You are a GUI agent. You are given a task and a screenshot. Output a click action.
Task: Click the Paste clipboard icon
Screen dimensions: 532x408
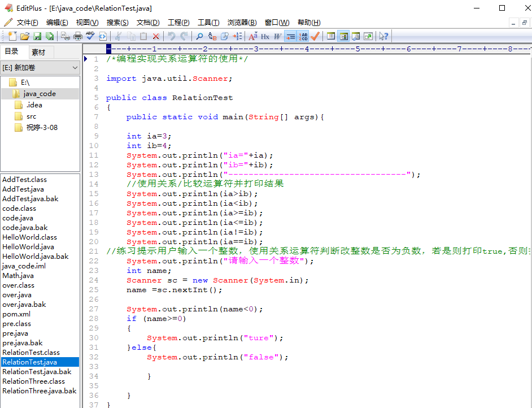[x=143, y=36]
